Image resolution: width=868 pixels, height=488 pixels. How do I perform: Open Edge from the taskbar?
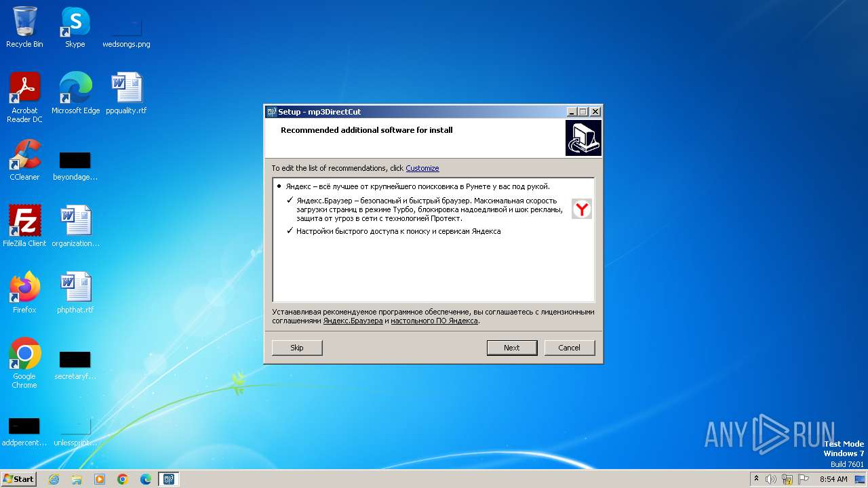[146, 479]
